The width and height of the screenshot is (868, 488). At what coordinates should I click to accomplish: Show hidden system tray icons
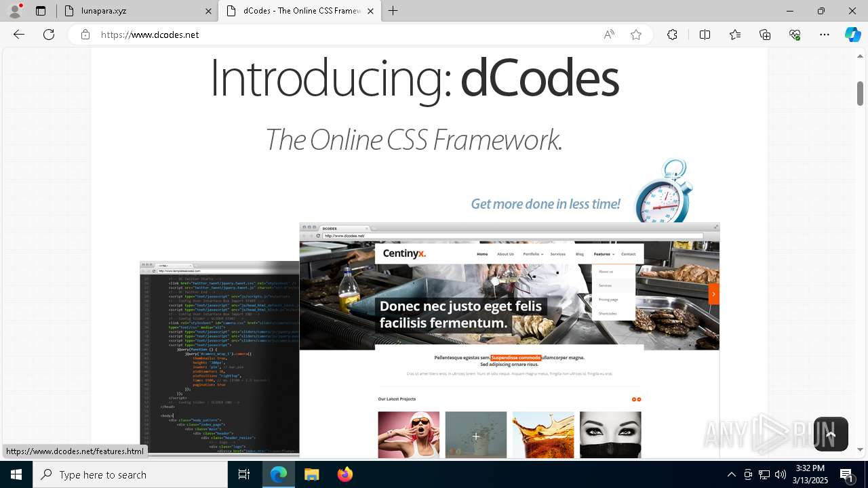click(732, 474)
